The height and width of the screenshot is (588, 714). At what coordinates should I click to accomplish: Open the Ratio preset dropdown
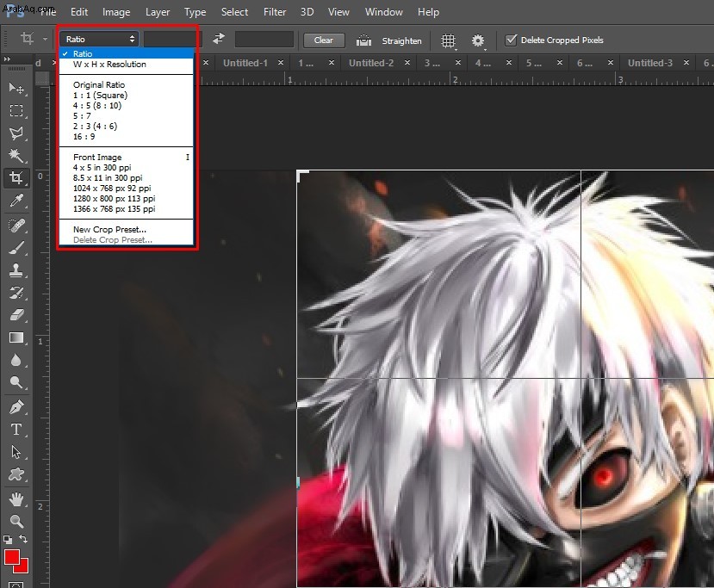[99, 39]
